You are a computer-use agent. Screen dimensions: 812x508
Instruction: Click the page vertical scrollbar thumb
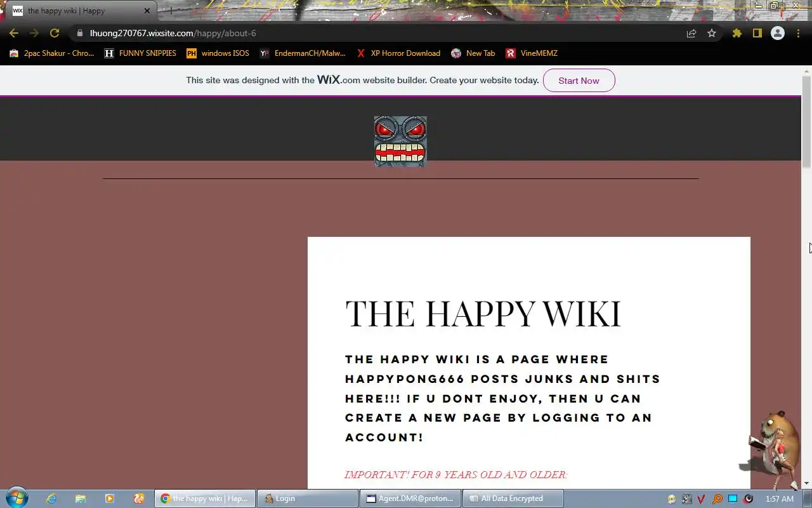click(806, 121)
